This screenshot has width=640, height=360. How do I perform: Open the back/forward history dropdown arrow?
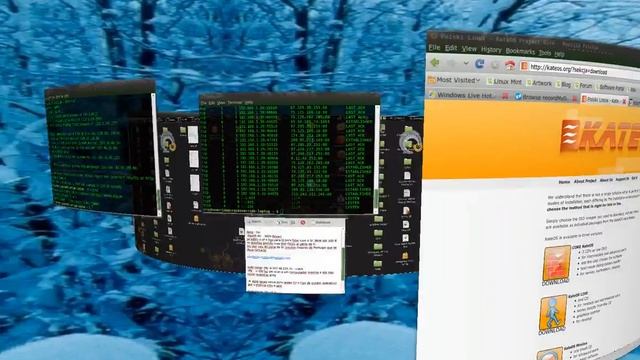click(x=466, y=64)
